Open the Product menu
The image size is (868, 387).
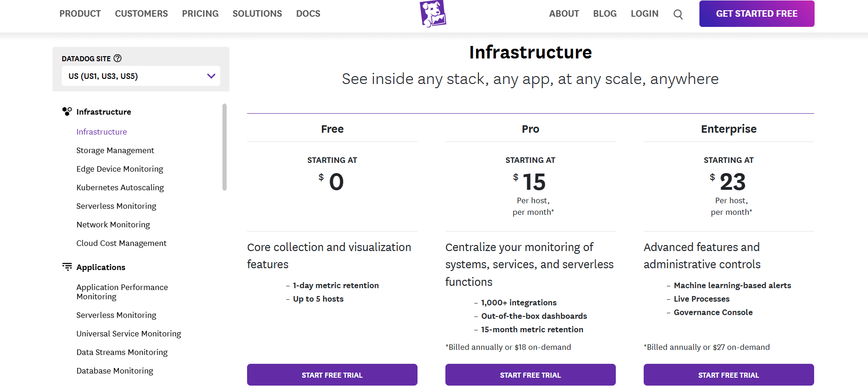tap(80, 13)
